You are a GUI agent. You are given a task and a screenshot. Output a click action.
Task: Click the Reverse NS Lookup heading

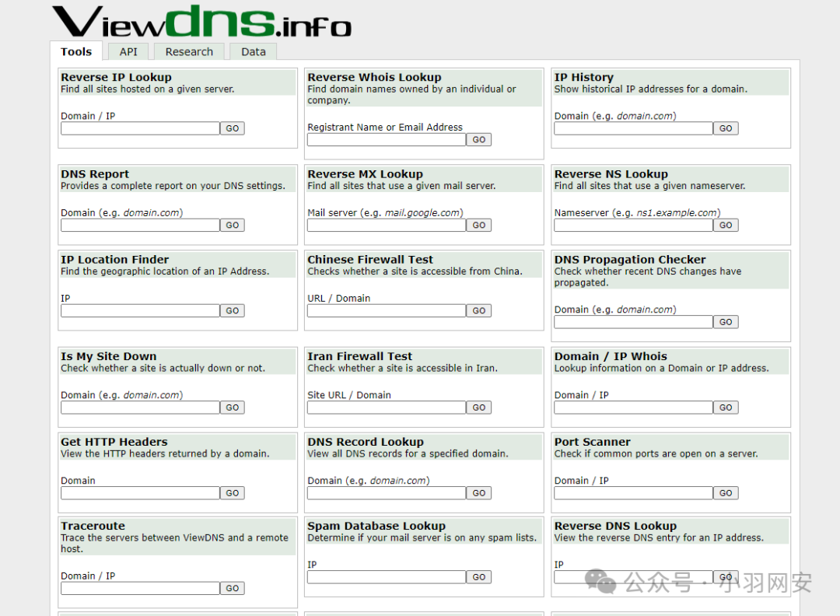tap(611, 174)
